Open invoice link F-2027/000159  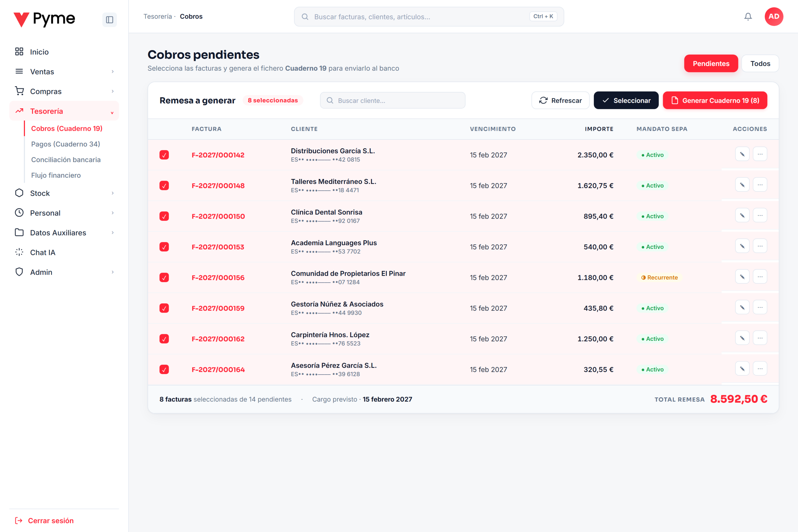pyautogui.click(x=218, y=308)
